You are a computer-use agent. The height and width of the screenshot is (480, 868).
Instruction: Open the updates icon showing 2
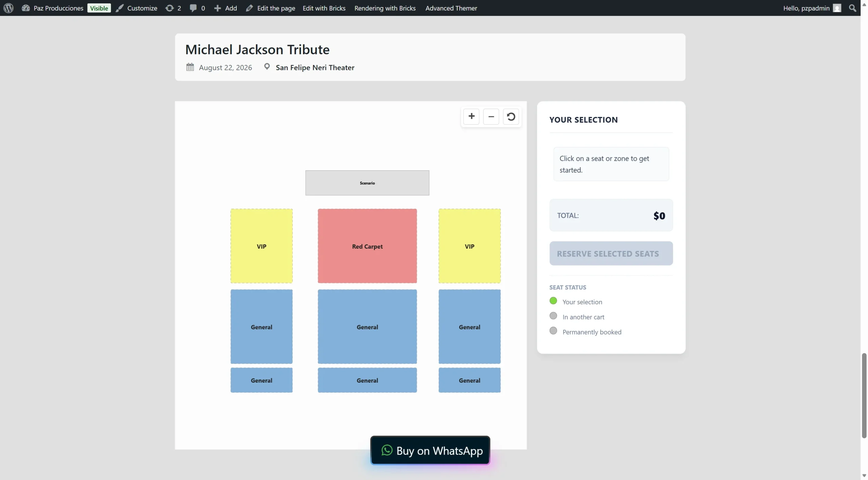pos(173,8)
